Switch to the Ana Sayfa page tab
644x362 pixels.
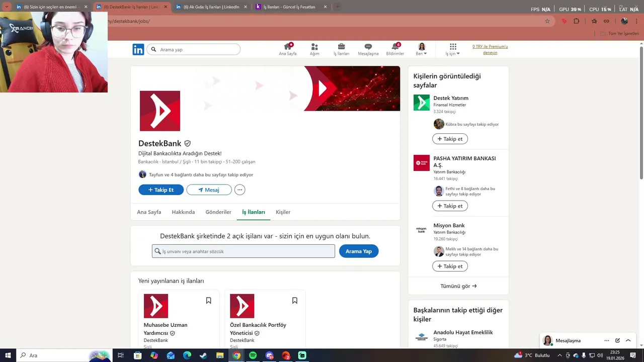click(x=149, y=212)
